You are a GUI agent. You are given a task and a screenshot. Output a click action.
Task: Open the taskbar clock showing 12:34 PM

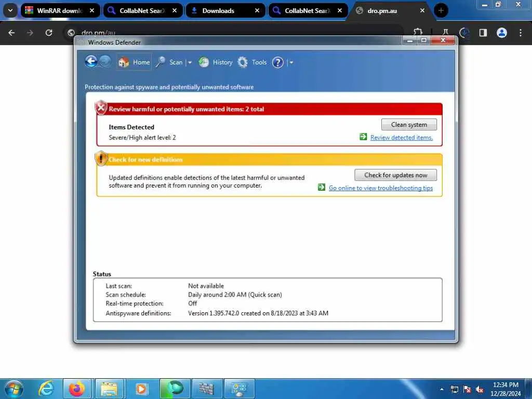tap(506, 389)
